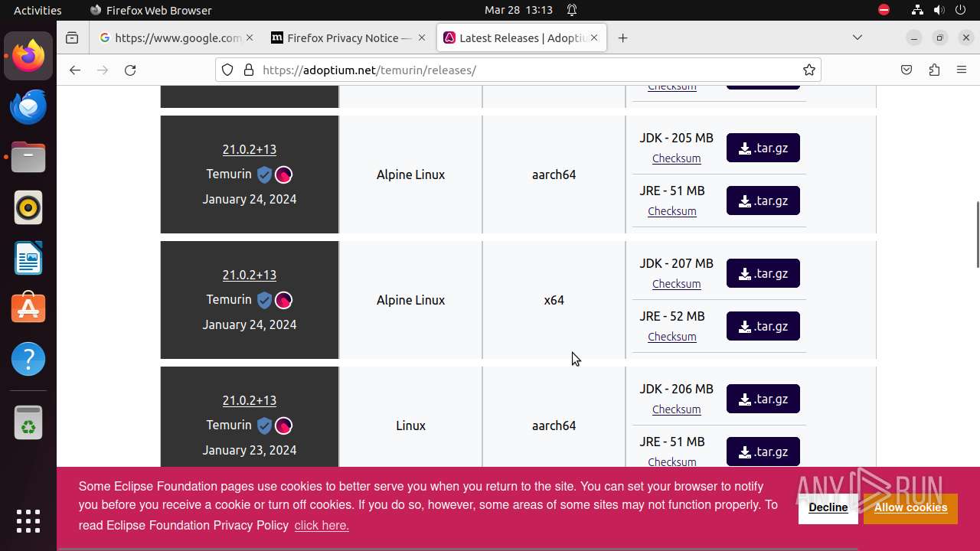Open Checksum for Alpine aarch64 JDK 205 MB
This screenshot has width=980, height=551.
pyautogui.click(x=676, y=158)
